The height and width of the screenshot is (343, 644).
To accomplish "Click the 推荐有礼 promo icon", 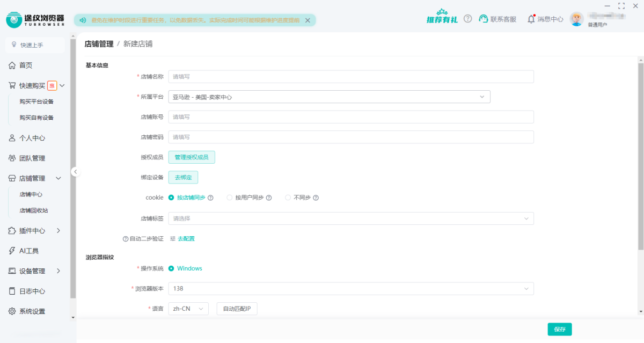I will coord(442,18).
